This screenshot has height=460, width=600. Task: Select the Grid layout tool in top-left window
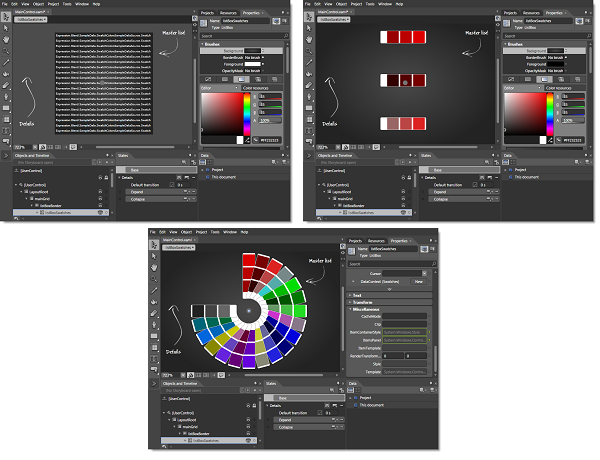tap(6, 120)
